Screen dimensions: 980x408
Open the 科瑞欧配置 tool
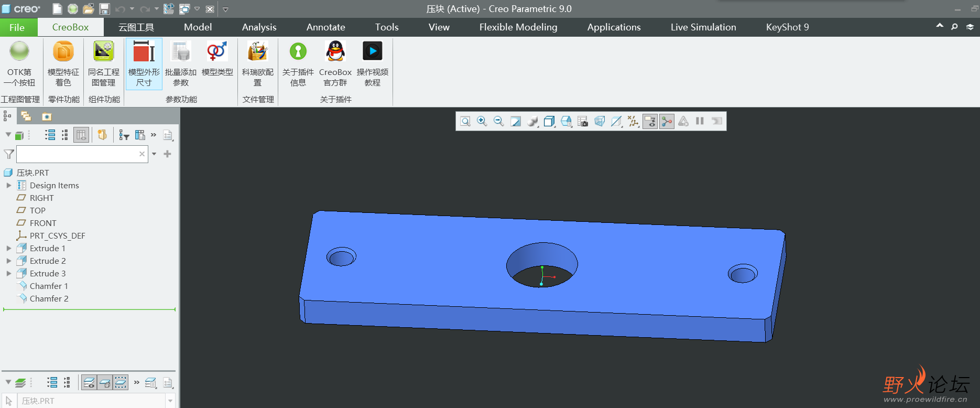(x=258, y=63)
